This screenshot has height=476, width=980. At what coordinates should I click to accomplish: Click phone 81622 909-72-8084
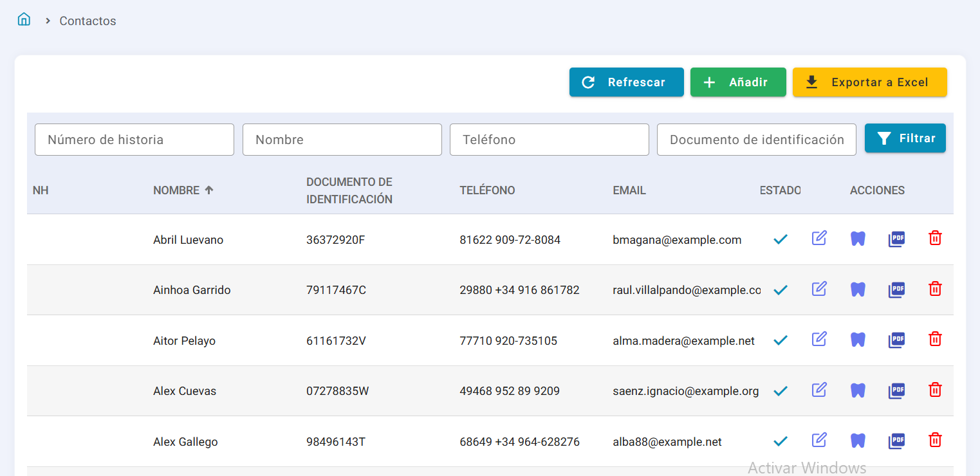(x=510, y=240)
